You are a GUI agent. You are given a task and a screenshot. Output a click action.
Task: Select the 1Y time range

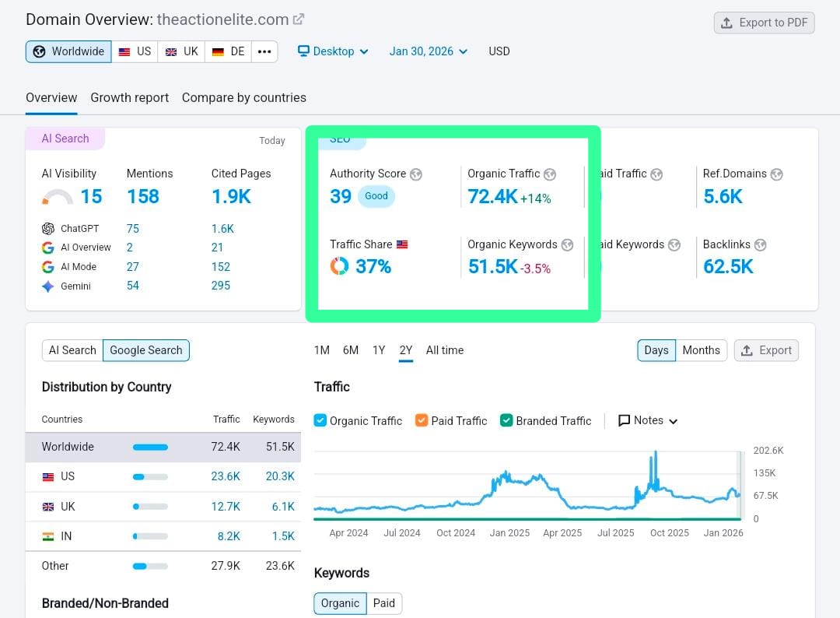tap(379, 350)
